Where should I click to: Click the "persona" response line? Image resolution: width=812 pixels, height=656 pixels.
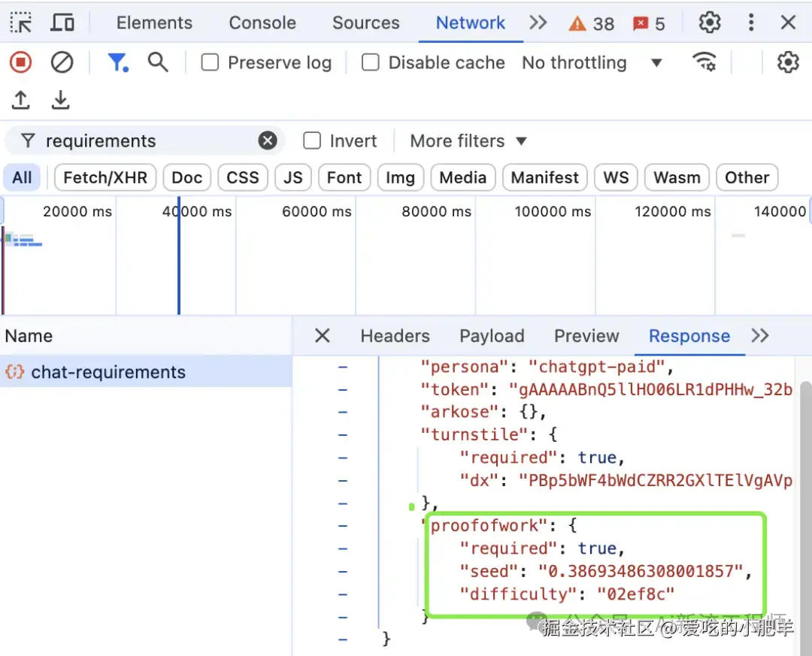[547, 367]
